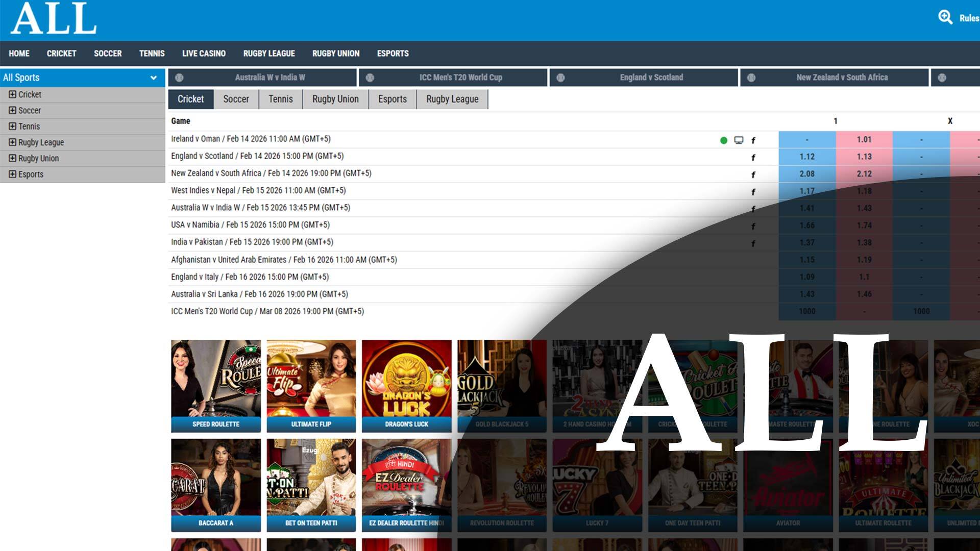Click the ALL logo in the header
The width and height of the screenshot is (980, 551).
(54, 18)
